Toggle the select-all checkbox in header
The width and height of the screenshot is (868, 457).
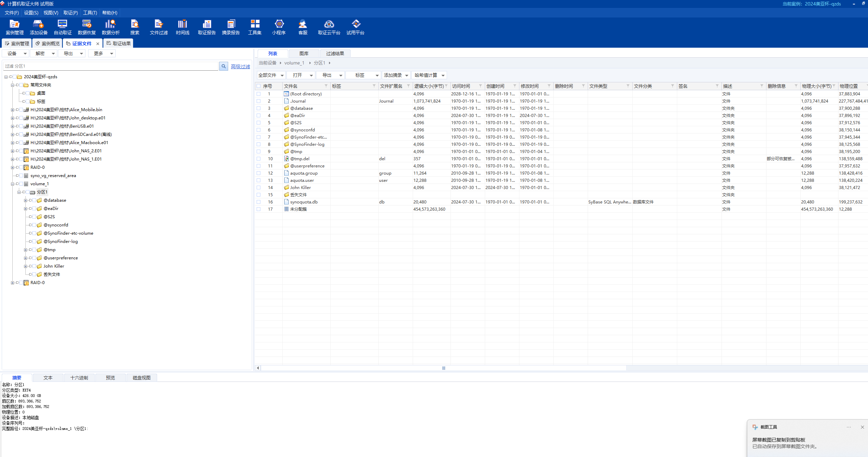coord(259,86)
